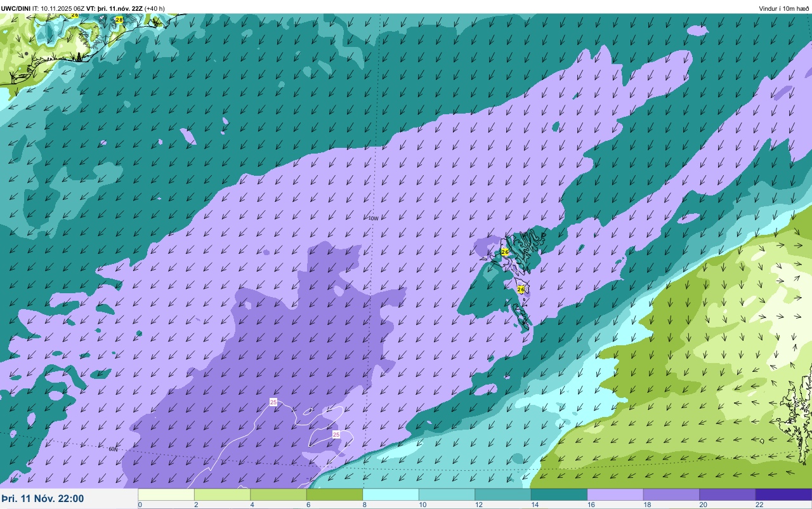Click the legend scale value 0
Screen dimensions: 812x509
140,505
